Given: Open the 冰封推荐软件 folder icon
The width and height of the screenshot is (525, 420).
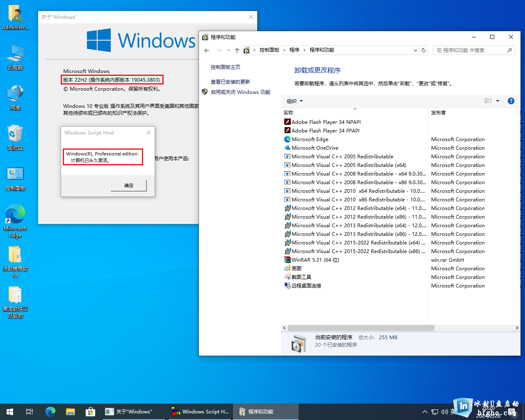Looking at the screenshot, I should coord(15,262).
